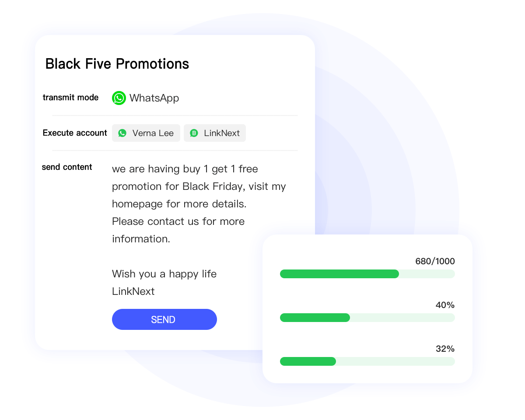
Task: Click the send content label
Action: pos(67,167)
